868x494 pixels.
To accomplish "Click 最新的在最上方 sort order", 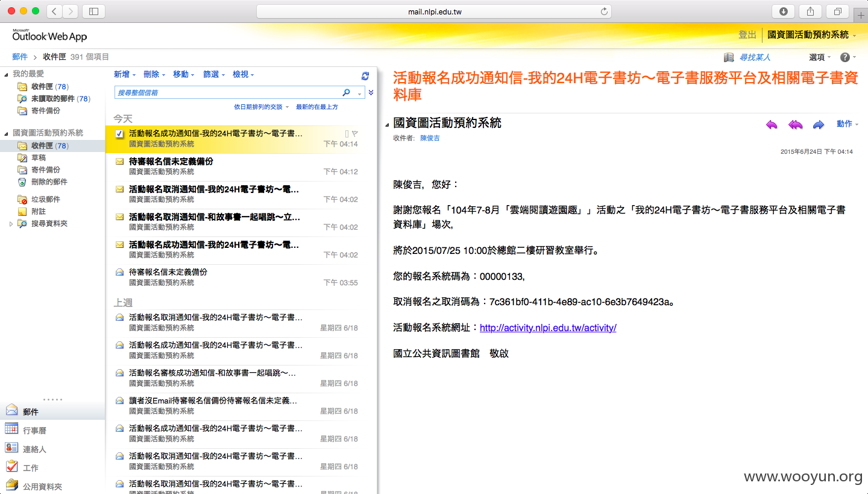I will pos(317,107).
